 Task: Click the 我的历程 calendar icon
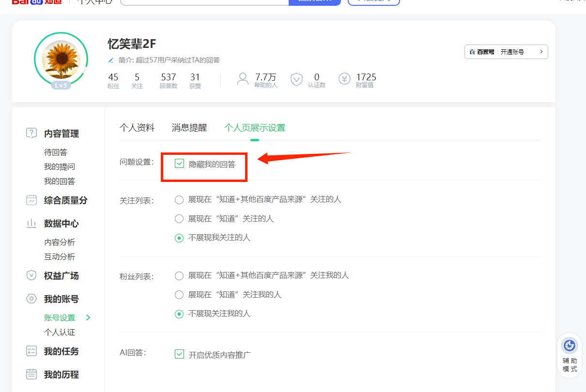coord(31,374)
